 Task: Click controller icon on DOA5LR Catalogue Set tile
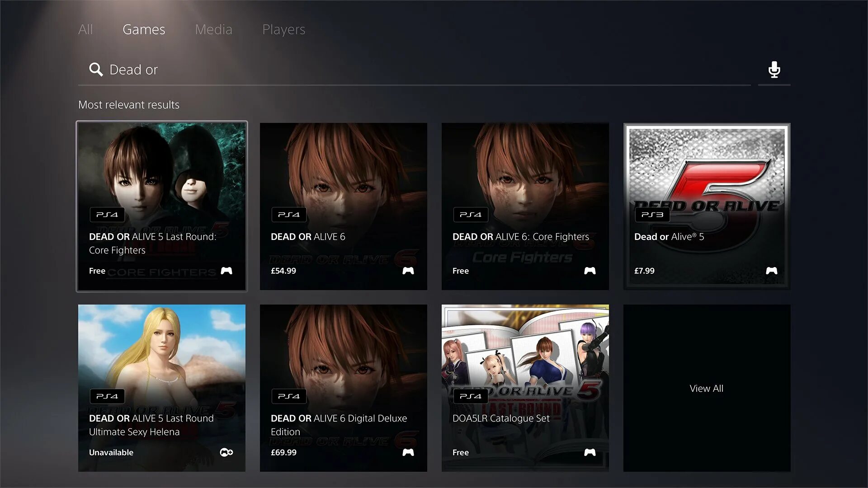590,452
